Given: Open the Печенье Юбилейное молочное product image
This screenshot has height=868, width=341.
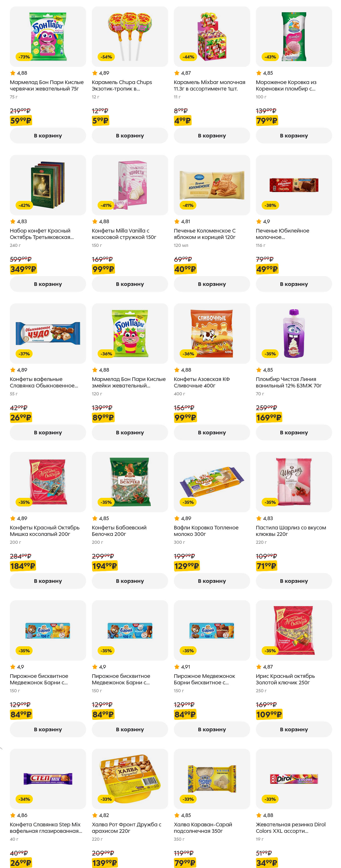Looking at the screenshot, I should coord(294,185).
